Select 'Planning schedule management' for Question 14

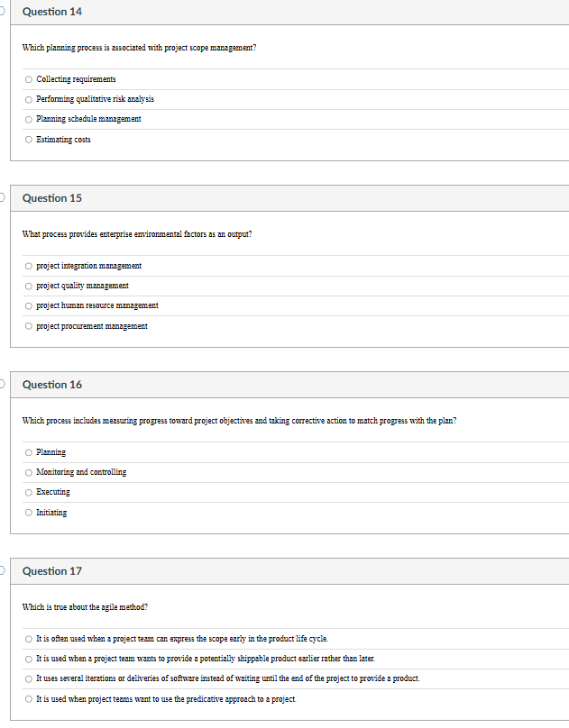28,119
